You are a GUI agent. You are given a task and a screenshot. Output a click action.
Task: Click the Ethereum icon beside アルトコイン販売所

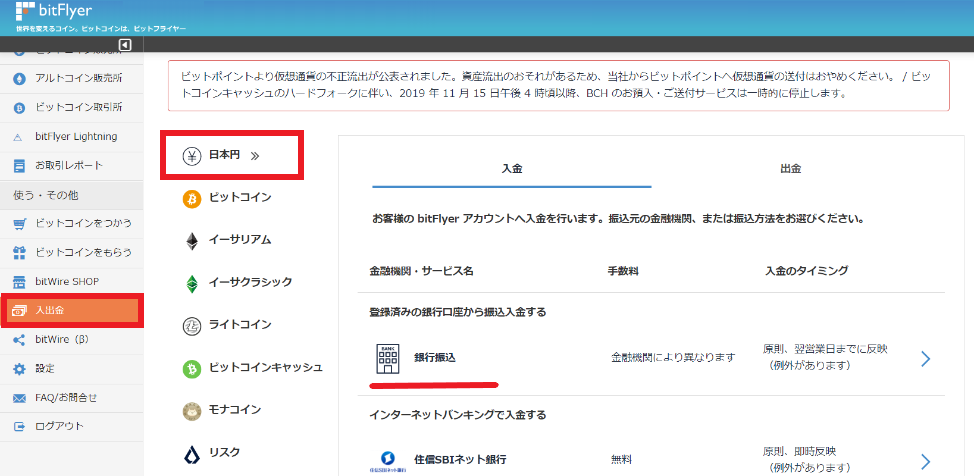[20, 78]
